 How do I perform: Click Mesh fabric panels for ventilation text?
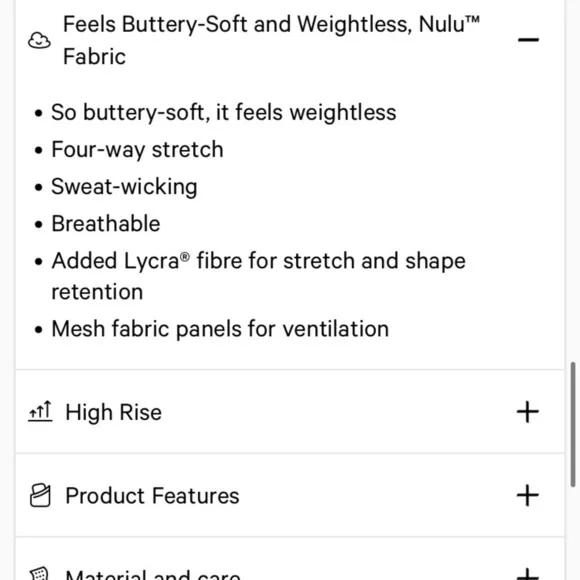click(x=220, y=329)
